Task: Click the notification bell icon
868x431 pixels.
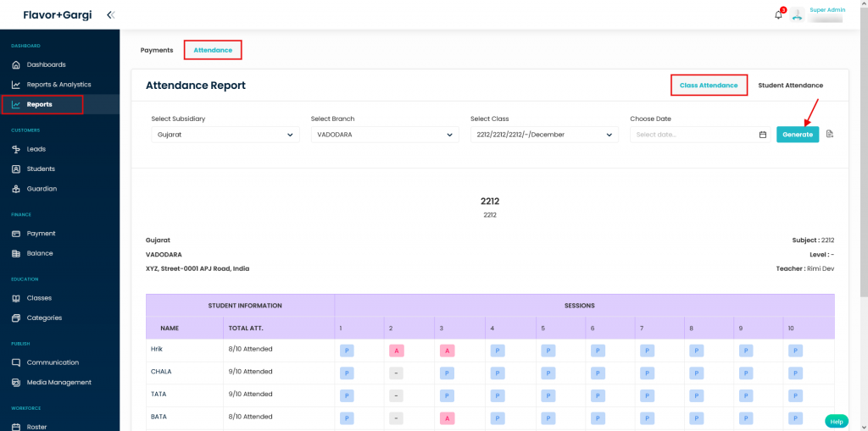Action: point(778,14)
